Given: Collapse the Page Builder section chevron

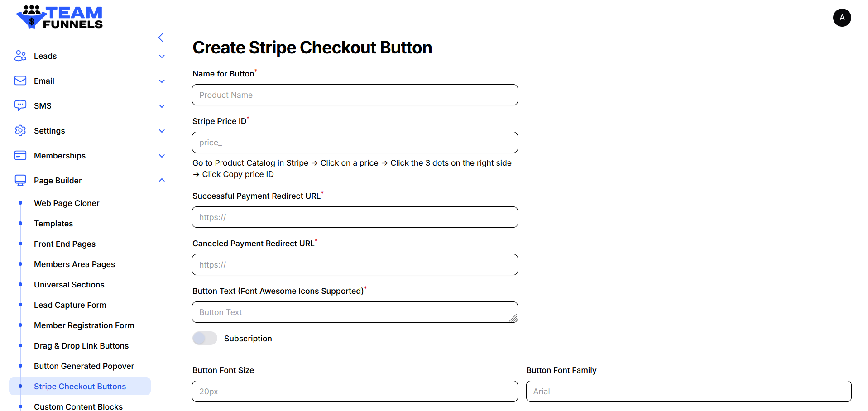Looking at the screenshot, I should [x=162, y=180].
